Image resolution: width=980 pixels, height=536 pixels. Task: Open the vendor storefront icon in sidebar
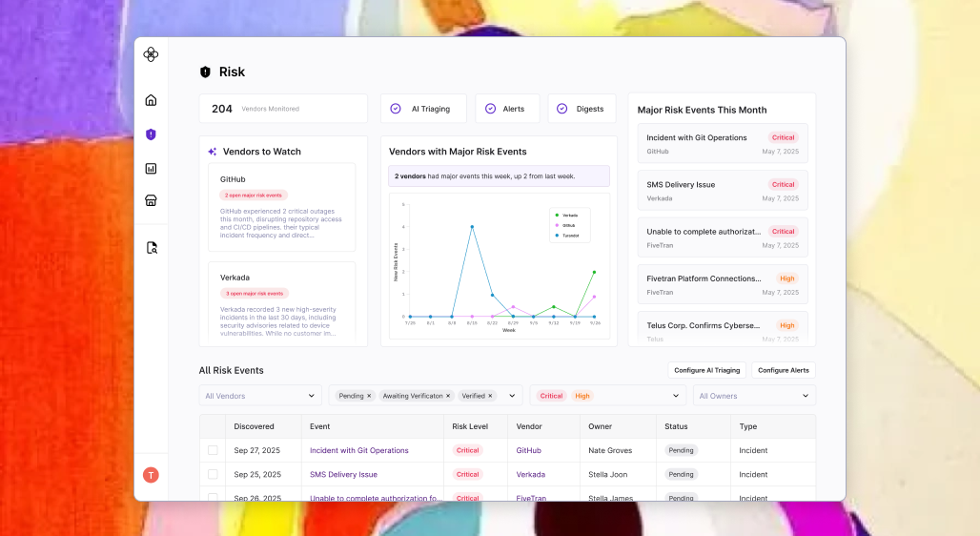[151, 200]
